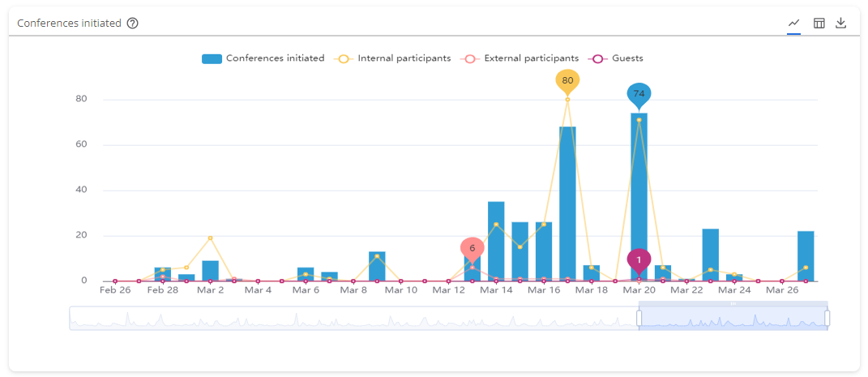This screenshot has width=868, height=377.
Task: Toggle Internal participants legend series
Action: (x=393, y=58)
